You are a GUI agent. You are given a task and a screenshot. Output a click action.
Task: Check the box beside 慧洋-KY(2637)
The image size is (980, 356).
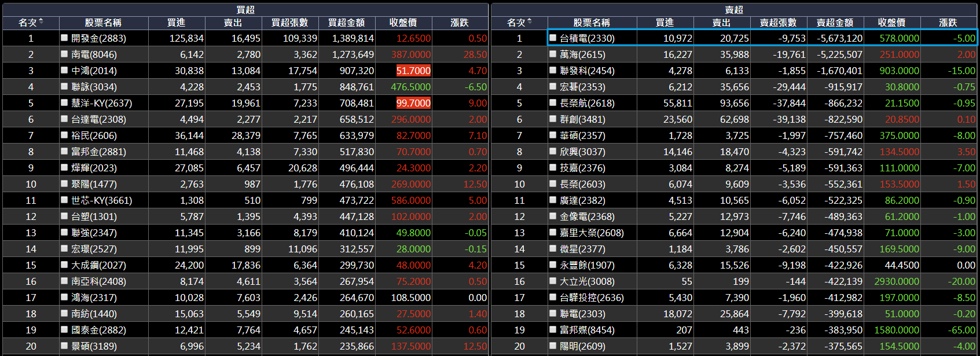tap(64, 102)
